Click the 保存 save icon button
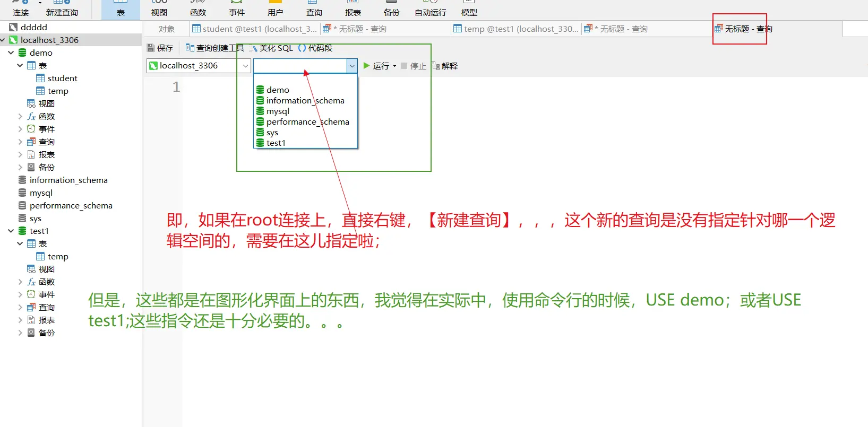868x427 pixels. (x=160, y=48)
